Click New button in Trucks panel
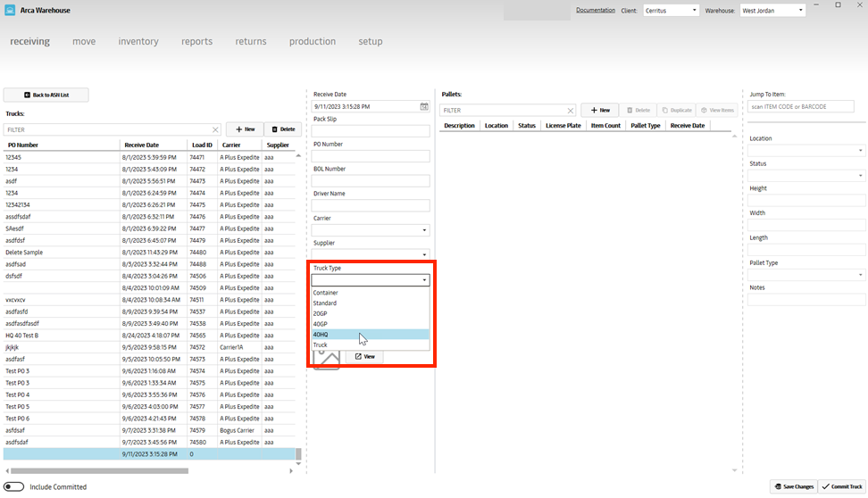868x498 pixels. point(245,129)
